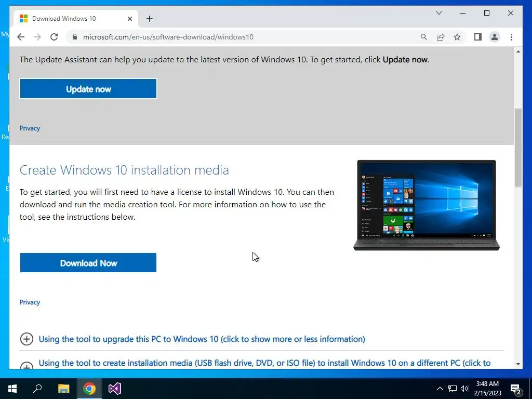Reload the current page
532x399 pixels.
coord(54,37)
